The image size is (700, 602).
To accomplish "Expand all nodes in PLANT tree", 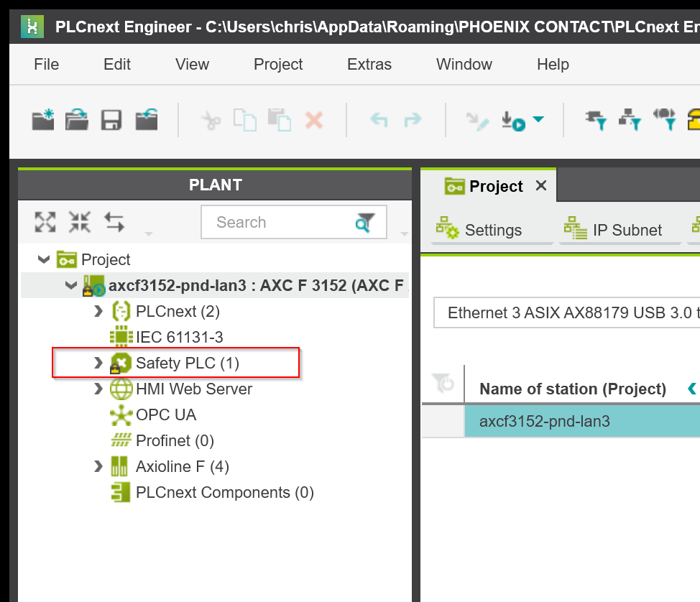I will [x=45, y=222].
